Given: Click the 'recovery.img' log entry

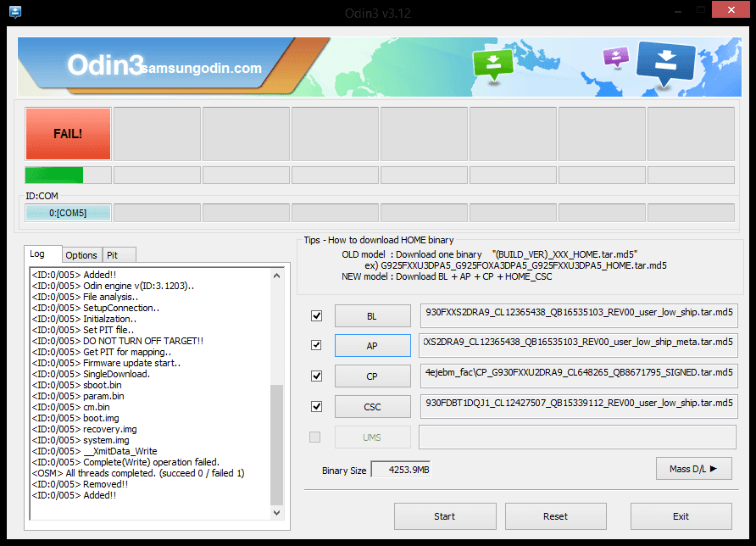Looking at the screenshot, I should (x=85, y=429).
